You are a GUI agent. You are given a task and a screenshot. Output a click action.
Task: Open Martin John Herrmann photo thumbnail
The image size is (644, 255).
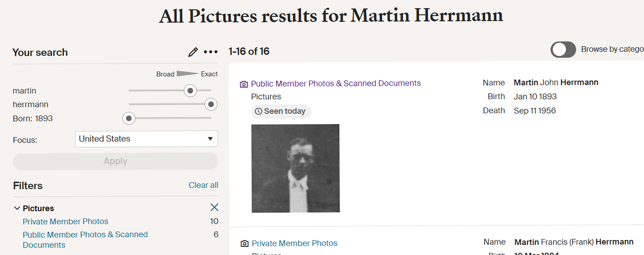[x=296, y=168]
